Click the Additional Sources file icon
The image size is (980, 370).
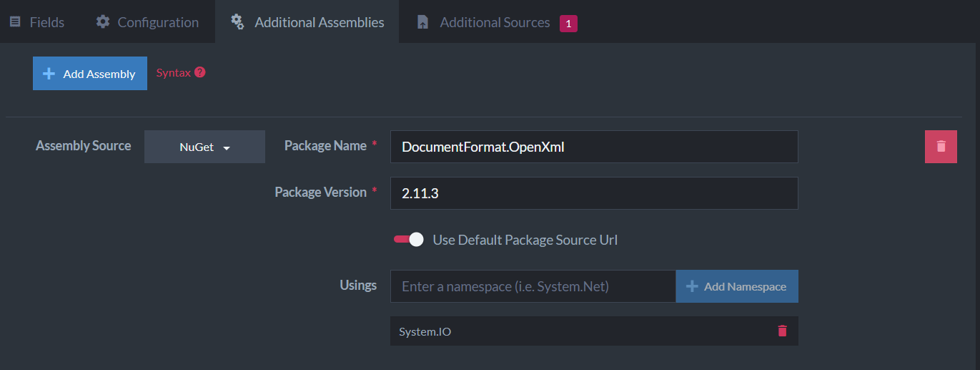(x=422, y=22)
